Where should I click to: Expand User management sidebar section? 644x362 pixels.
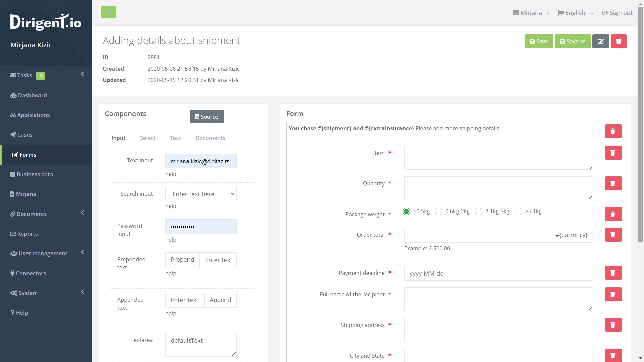coord(43,253)
